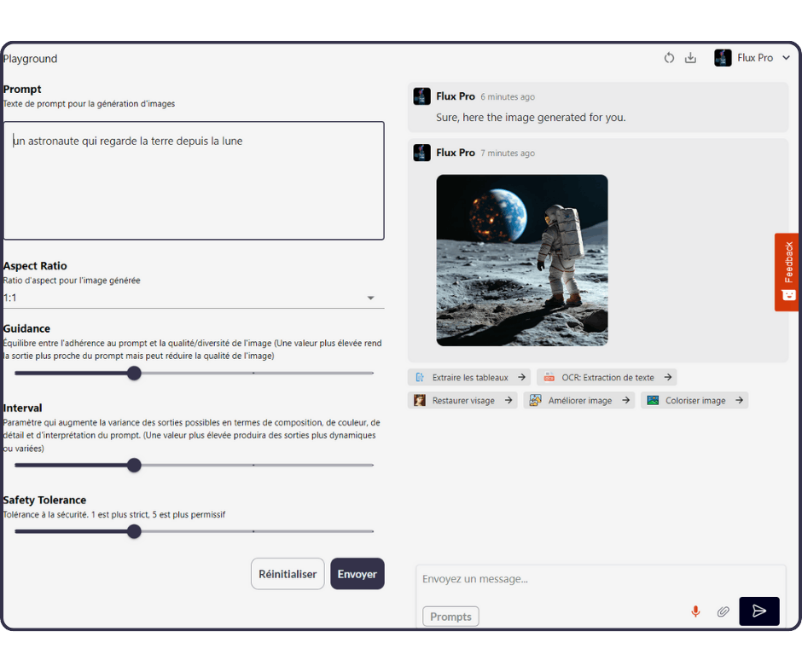Click the '7 minutes ago' timestamp
The image size is (802, 672).
[508, 153]
